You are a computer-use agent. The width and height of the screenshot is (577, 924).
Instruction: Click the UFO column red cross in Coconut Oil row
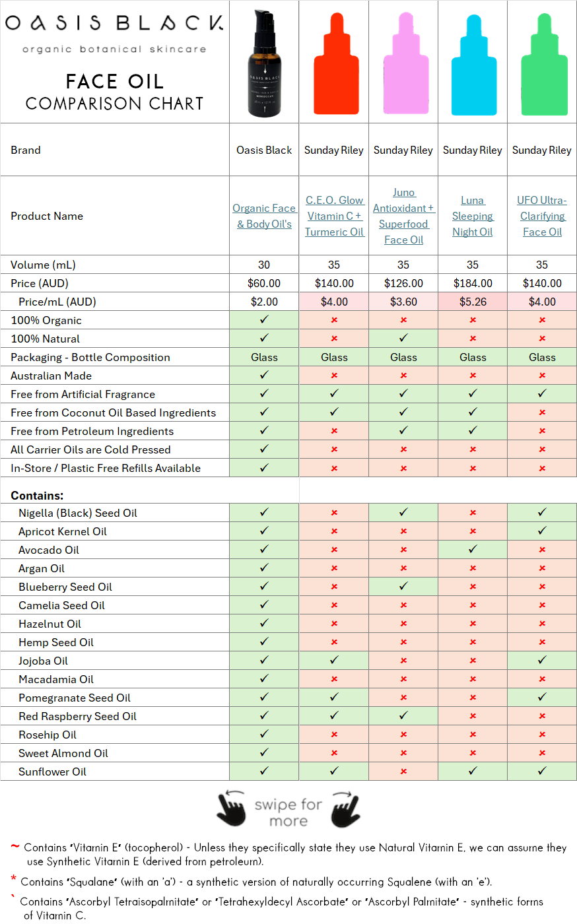(x=542, y=412)
